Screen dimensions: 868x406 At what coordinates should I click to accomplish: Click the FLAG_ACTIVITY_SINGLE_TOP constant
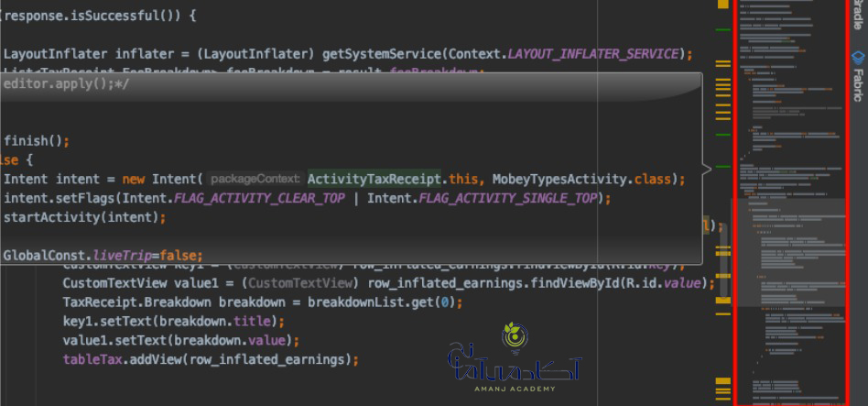pos(508,198)
